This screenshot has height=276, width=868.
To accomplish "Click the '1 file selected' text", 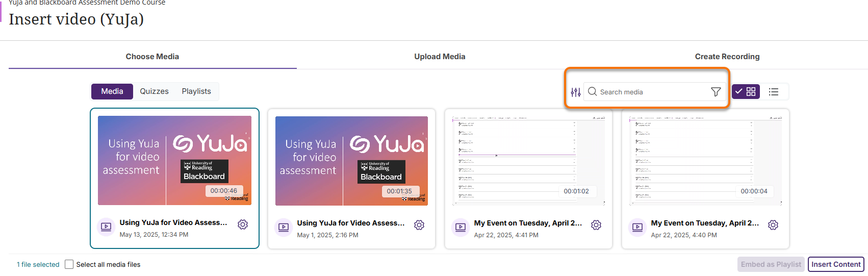I will coord(38,264).
